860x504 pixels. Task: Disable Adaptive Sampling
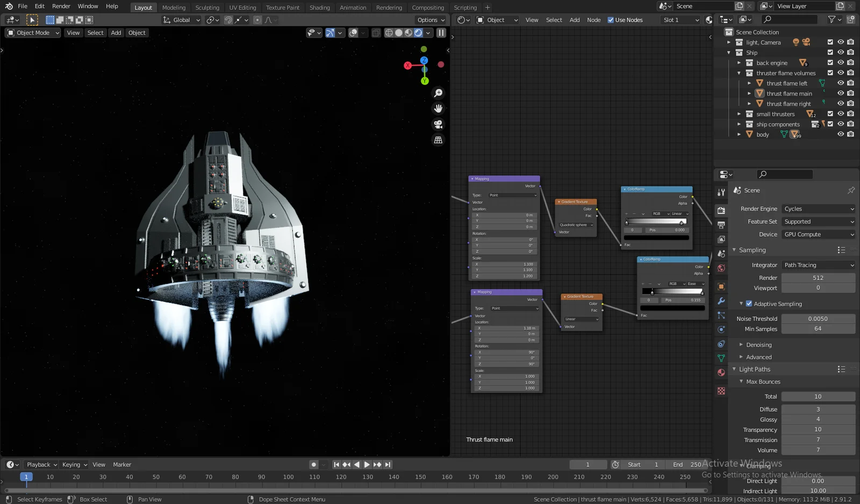(749, 304)
